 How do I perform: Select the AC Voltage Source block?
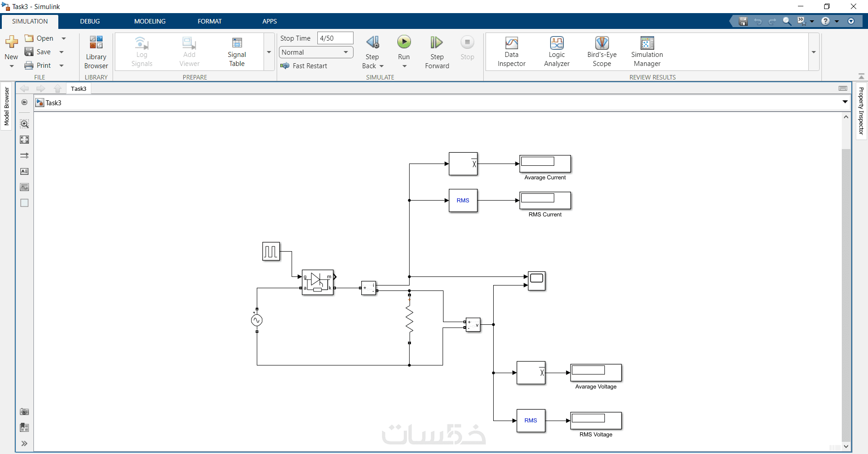(x=257, y=320)
